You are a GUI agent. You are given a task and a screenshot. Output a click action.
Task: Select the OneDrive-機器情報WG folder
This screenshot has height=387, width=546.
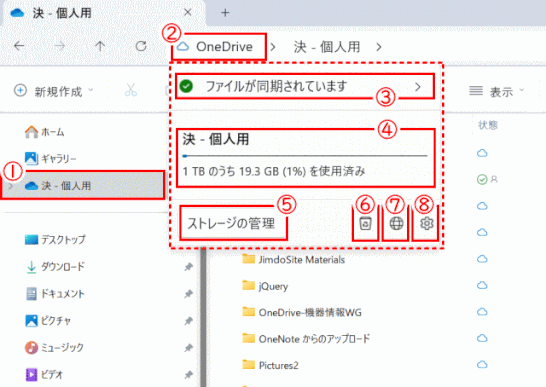[x=302, y=312]
